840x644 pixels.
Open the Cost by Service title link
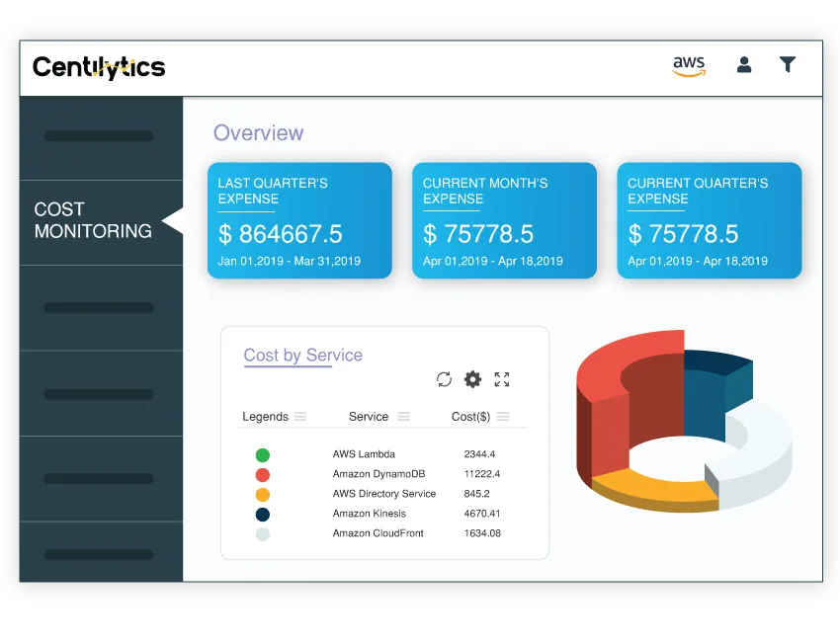tap(302, 356)
